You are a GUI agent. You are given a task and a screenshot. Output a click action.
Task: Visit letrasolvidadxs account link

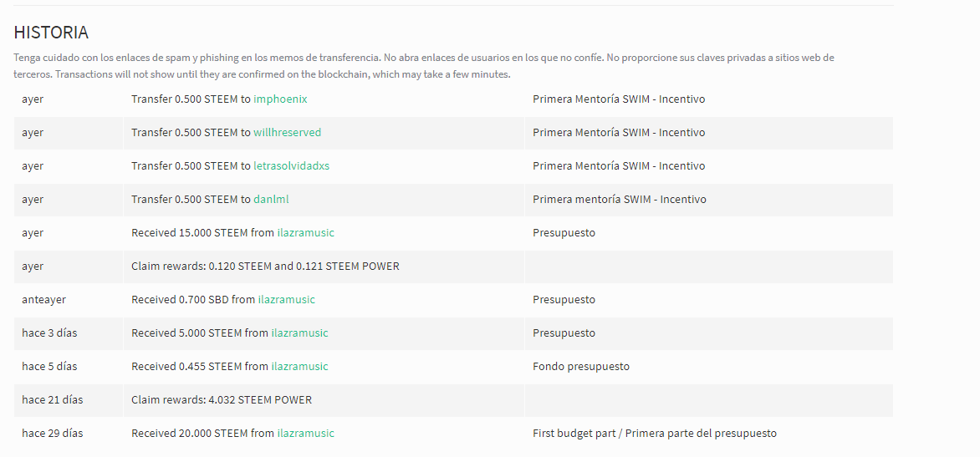click(291, 166)
